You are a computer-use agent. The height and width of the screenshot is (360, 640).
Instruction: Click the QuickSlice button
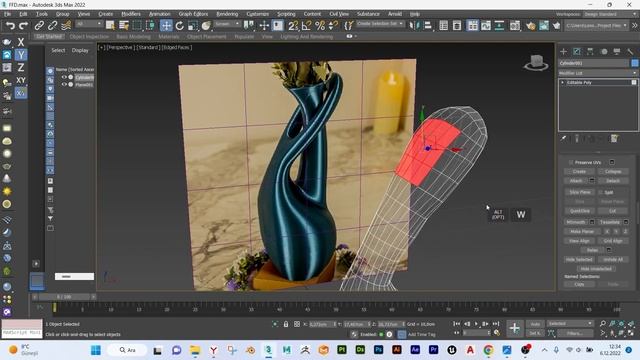(x=579, y=211)
